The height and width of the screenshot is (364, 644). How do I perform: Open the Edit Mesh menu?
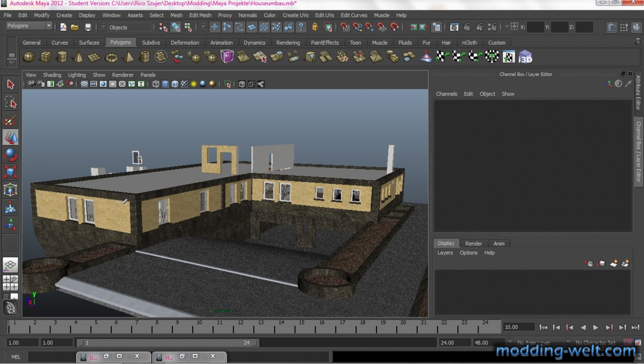pyautogui.click(x=200, y=15)
